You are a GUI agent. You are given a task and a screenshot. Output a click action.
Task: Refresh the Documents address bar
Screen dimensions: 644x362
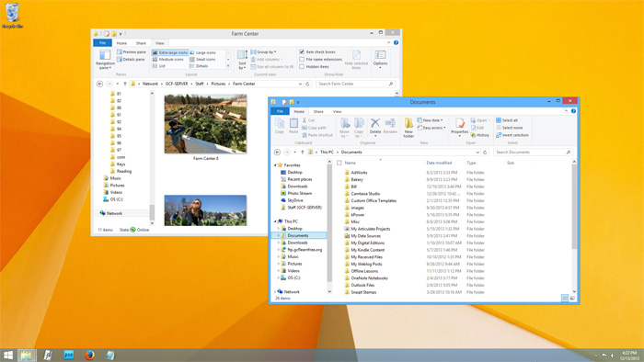point(485,153)
